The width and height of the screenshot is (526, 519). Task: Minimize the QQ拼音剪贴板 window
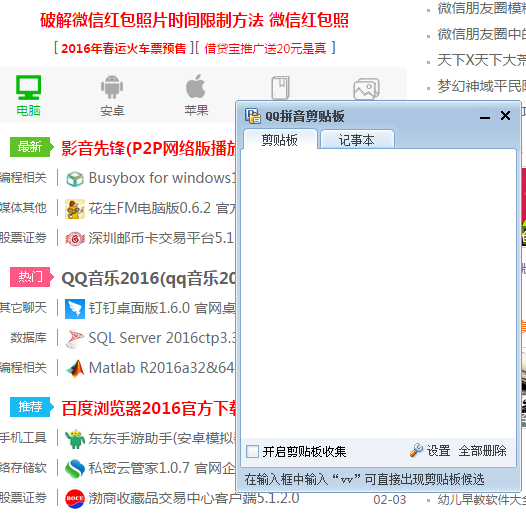click(485, 117)
